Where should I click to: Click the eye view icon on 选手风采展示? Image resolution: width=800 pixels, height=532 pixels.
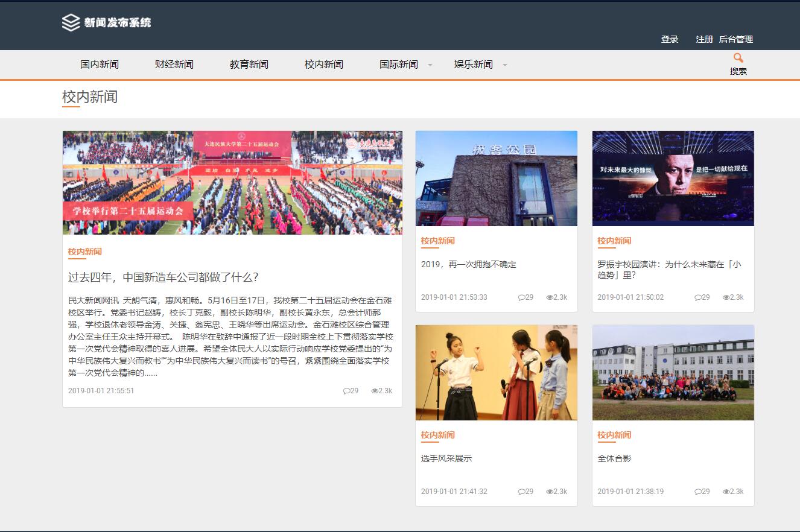click(x=549, y=492)
